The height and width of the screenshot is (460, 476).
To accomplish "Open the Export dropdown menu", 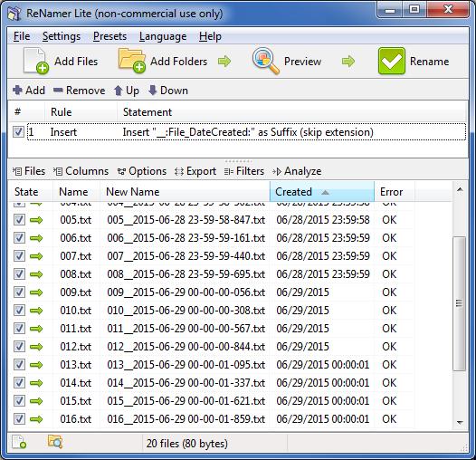I will (195, 171).
